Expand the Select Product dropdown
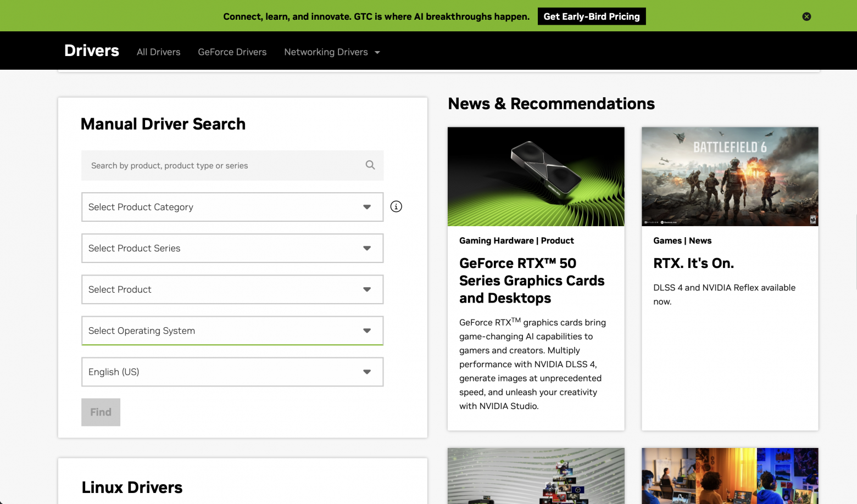This screenshot has width=857, height=504. tap(232, 289)
